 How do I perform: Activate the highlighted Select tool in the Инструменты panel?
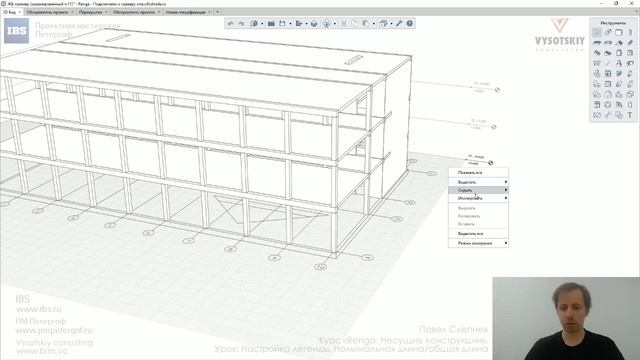[x=597, y=32]
